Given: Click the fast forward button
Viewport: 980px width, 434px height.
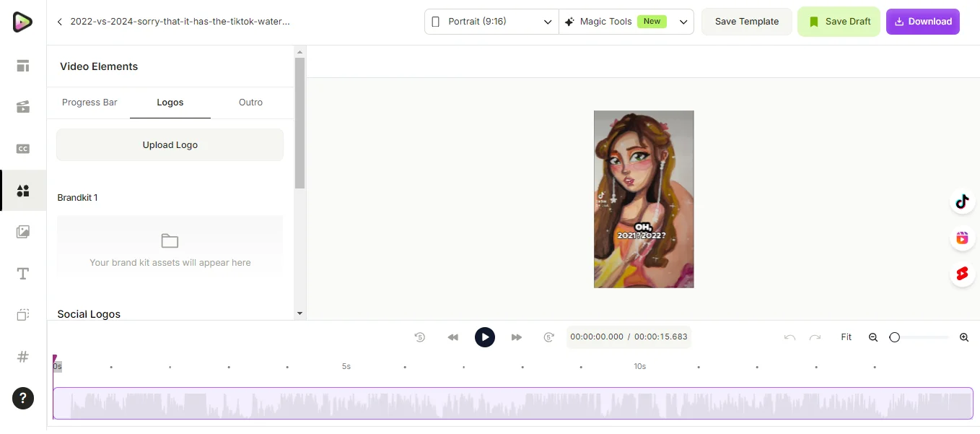Looking at the screenshot, I should pyautogui.click(x=517, y=337).
